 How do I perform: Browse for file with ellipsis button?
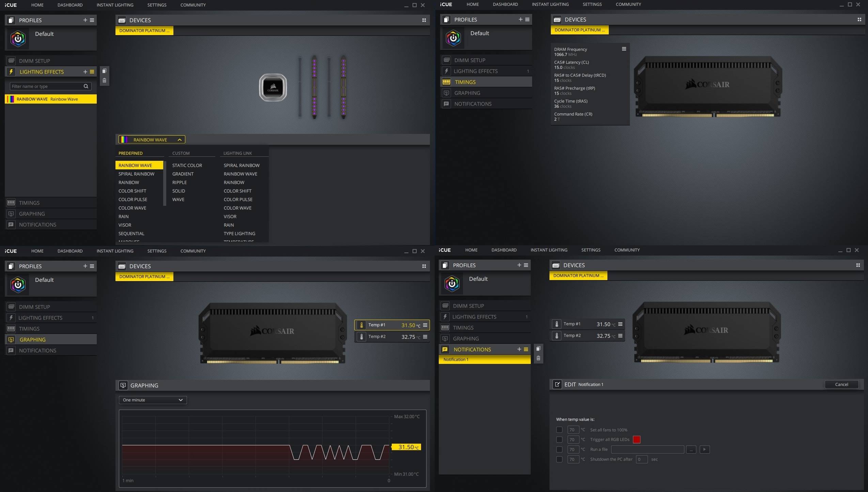691,449
